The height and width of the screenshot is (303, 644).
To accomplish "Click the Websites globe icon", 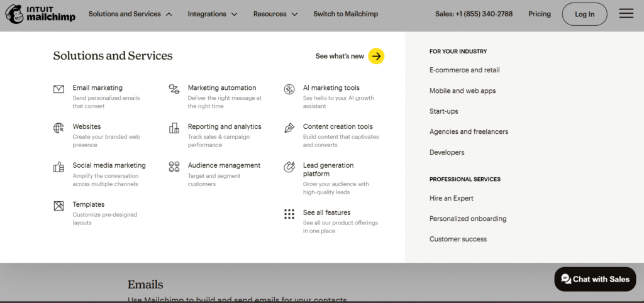I will coord(58,128).
